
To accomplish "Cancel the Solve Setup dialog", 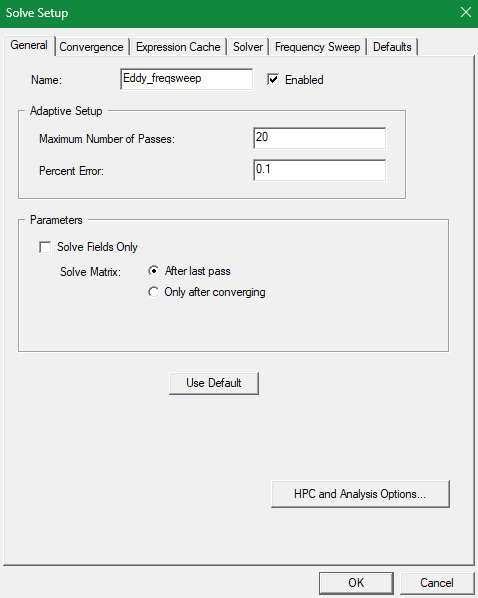I will tap(437, 583).
